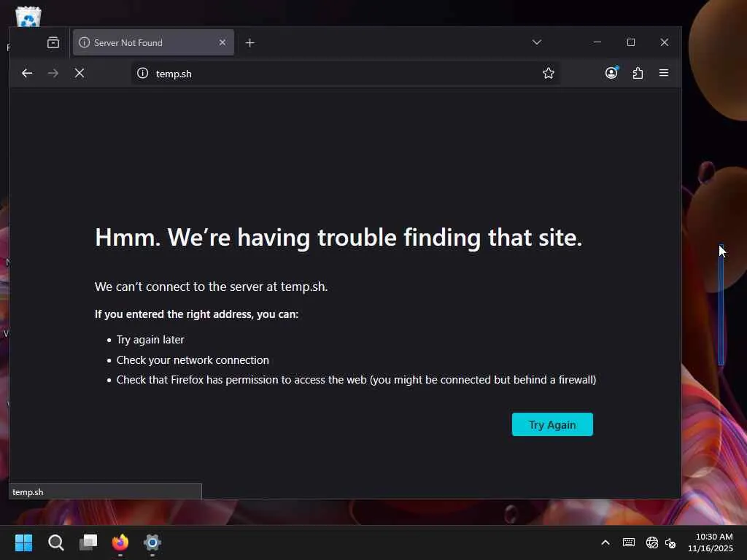Click "If you entered the right address" text
This screenshot has height=560, width=747.
[x=196, y=314]
